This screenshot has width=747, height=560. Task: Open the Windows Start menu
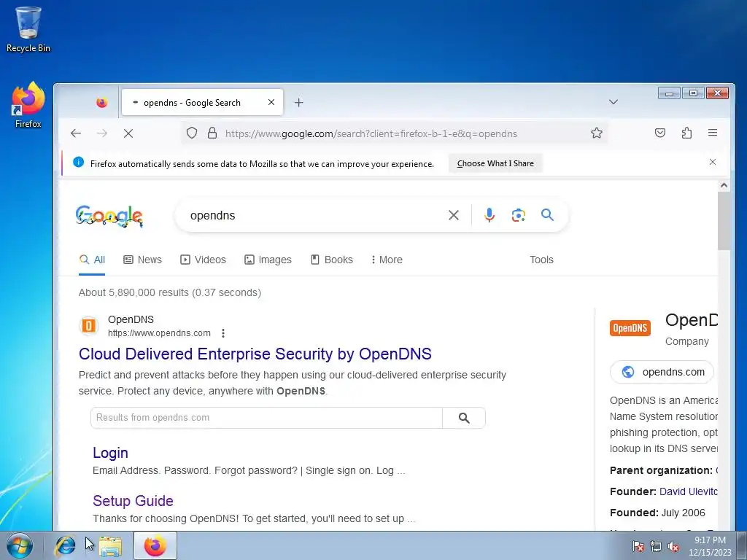[19, 545]
